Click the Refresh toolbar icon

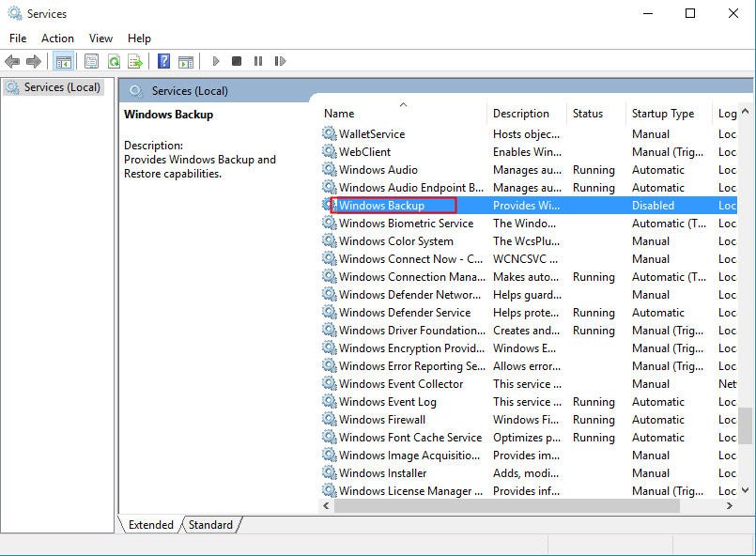[x=114, y=61]
